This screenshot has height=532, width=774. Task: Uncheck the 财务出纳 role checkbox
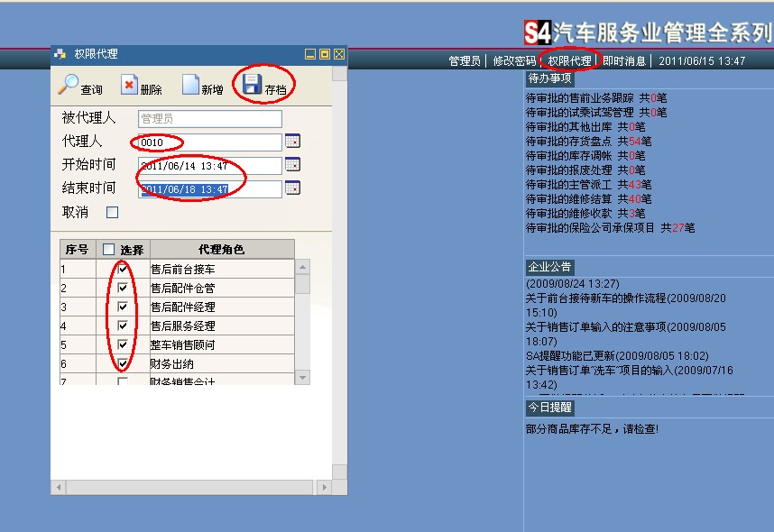[123, 363]
